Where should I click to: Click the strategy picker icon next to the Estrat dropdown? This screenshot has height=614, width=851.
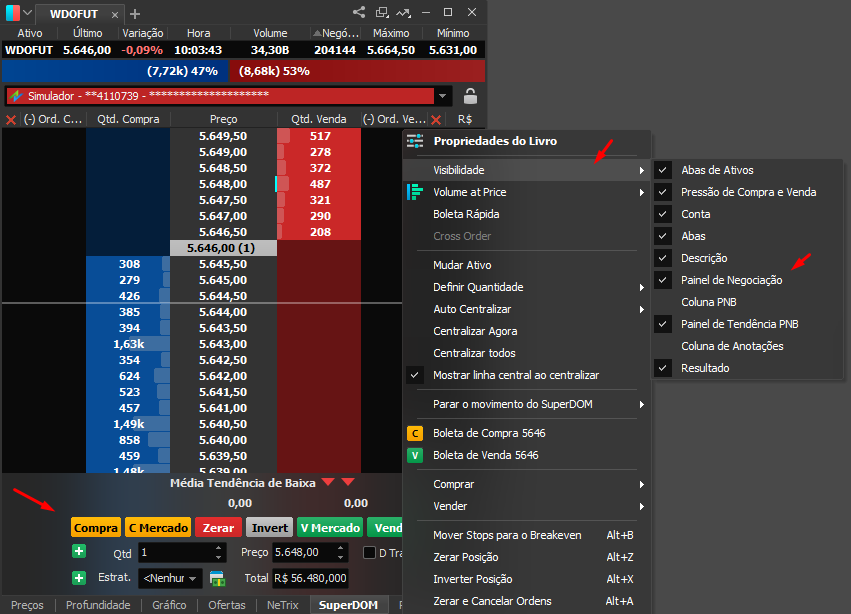(217, 578)
